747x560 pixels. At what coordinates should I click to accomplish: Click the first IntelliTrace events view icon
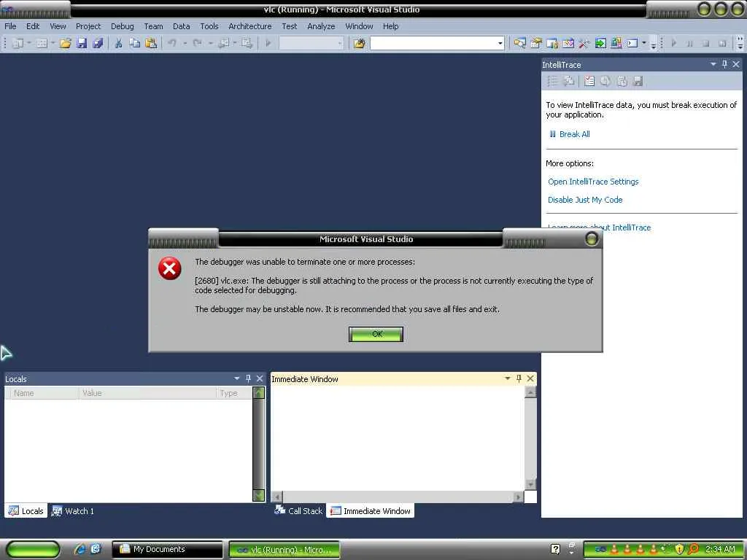[552, 82]
